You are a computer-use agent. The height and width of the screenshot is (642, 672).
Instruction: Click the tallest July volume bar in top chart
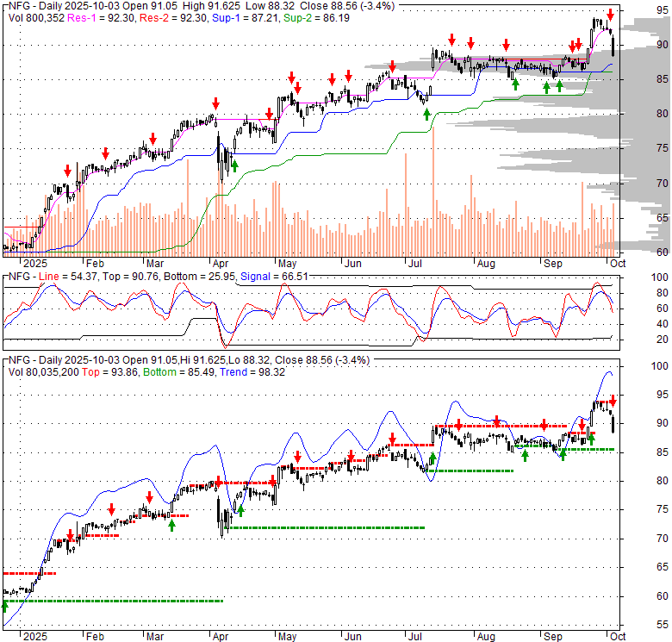433,191
